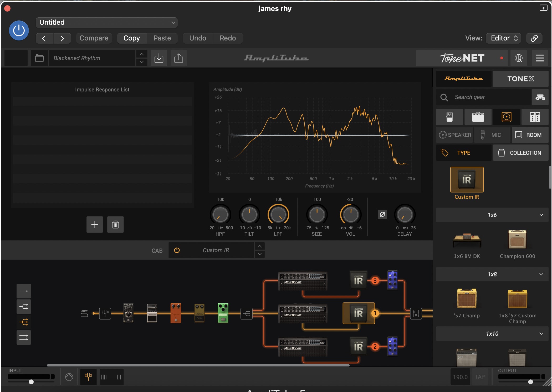Select the SPEAKER tab
The height and width of the screenshot is (392, 552).
pyautogui.click(x=454, y=135)
